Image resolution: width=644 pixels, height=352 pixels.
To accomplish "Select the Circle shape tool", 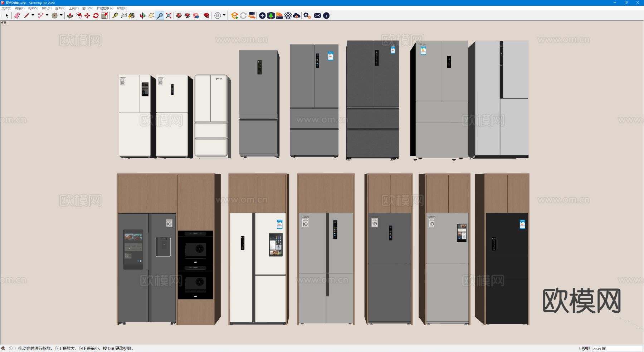I will point(54,15).
